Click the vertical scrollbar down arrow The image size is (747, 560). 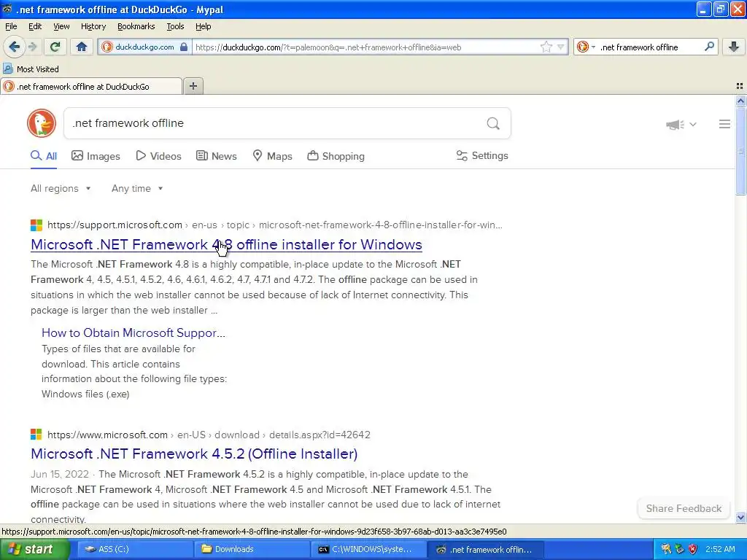[740, 517]
